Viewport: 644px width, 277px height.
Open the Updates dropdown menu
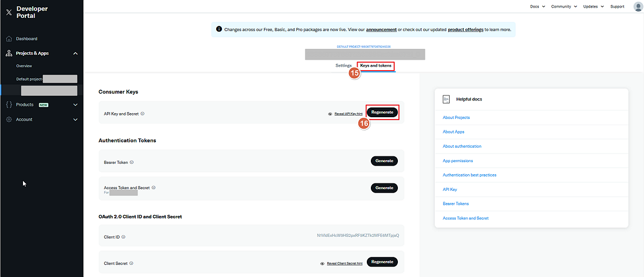tap(593, 6)
